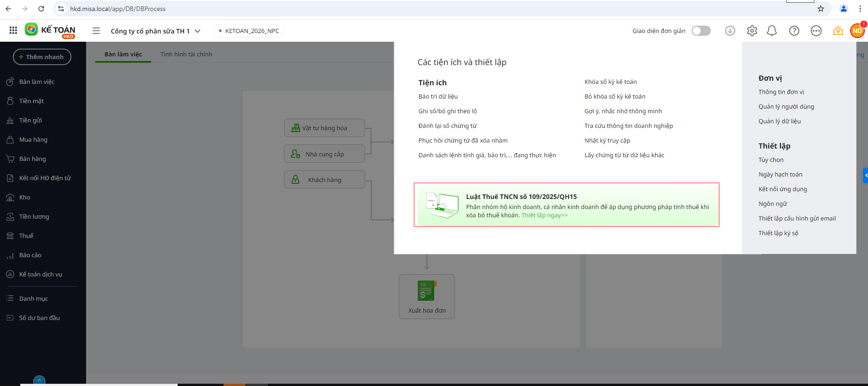This screenshot has height=386, width=868.
Task: Click the download arrow icon in header
Action: pyautogui.click(x=730, y=31)
